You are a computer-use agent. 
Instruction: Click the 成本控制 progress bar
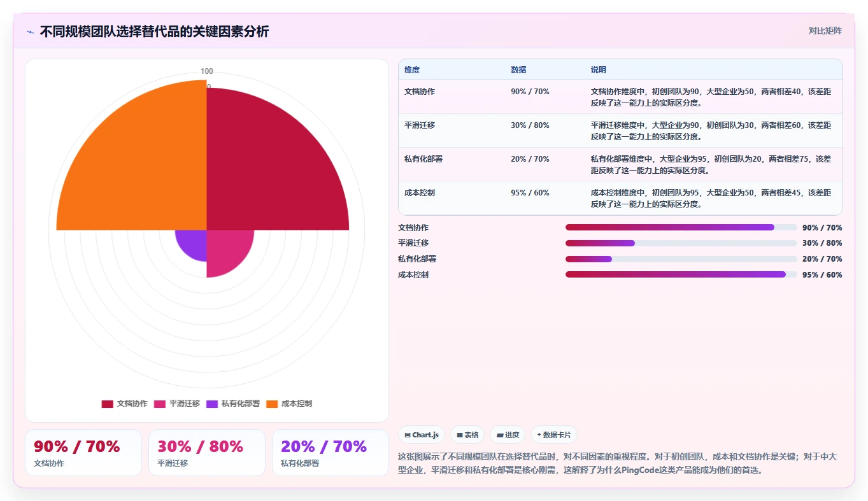pos(681,274)
